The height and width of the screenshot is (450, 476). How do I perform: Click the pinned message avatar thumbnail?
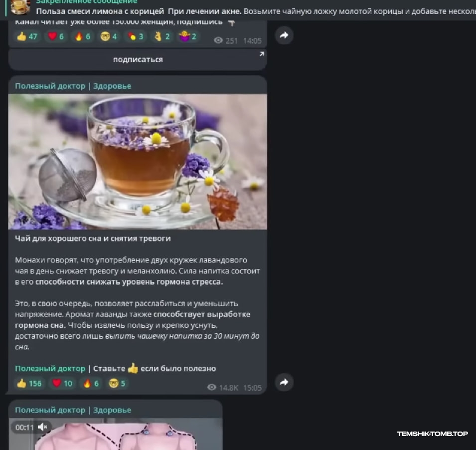coord(20,7)
